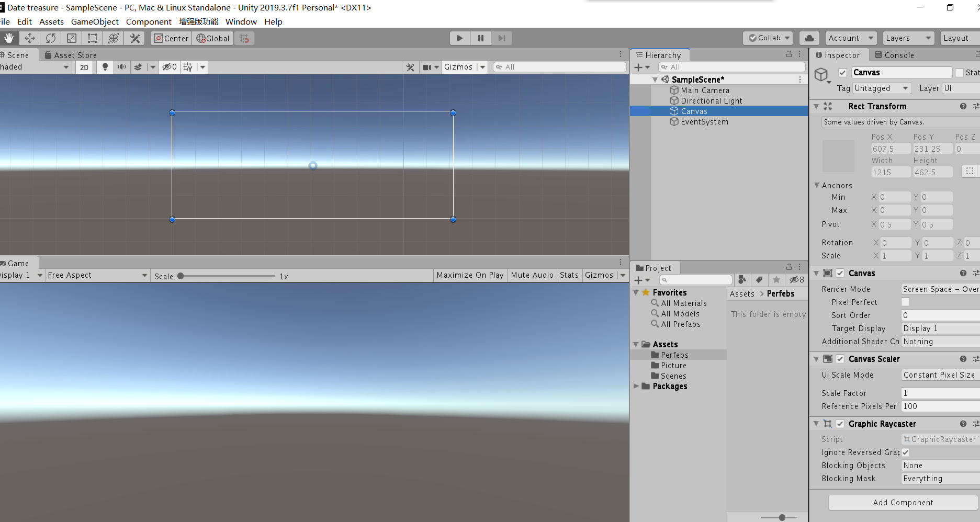Open the cloud services icon
Image resolution: width=980 pixels, height=522 pixels.
[809, 38]
